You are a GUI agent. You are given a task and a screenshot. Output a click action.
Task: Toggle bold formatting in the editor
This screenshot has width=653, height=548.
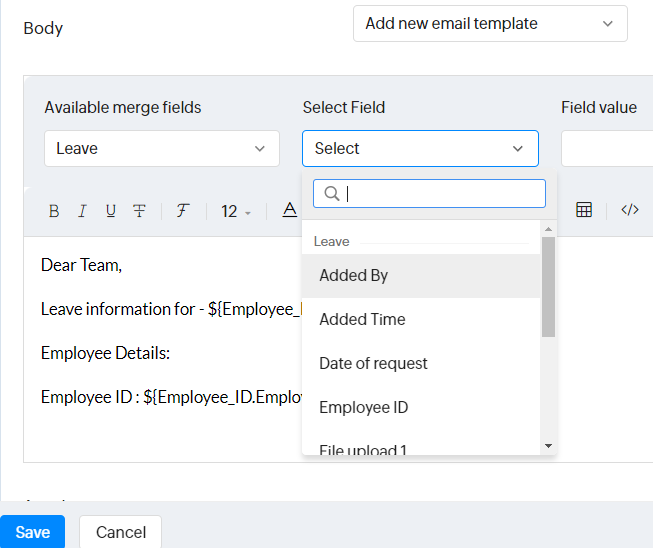[x=54, y=211]
